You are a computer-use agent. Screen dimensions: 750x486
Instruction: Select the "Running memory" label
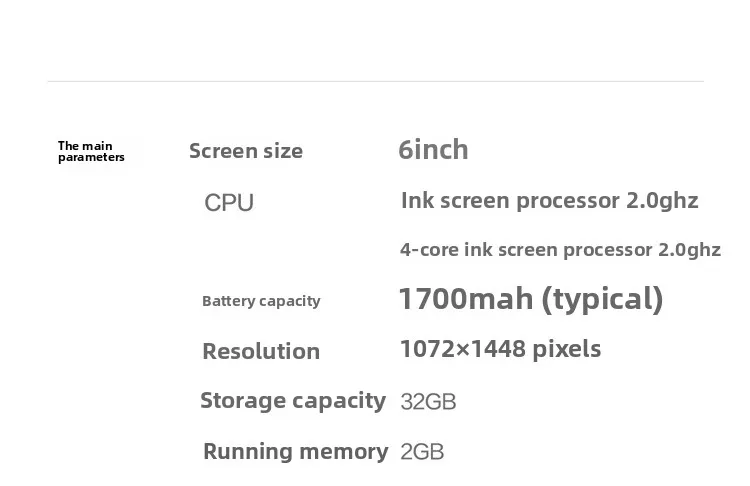(295, 451)
